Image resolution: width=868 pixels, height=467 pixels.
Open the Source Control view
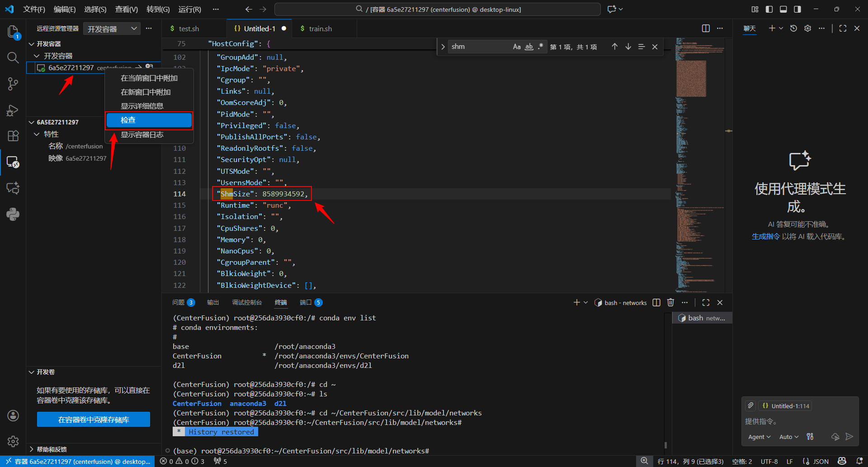pos(13,84)
